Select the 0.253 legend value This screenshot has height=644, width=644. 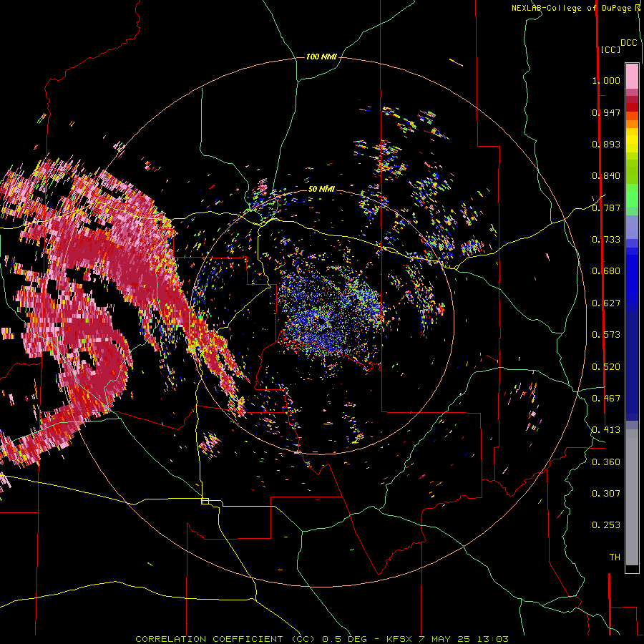pyautogui.click(x=606, y=525)
